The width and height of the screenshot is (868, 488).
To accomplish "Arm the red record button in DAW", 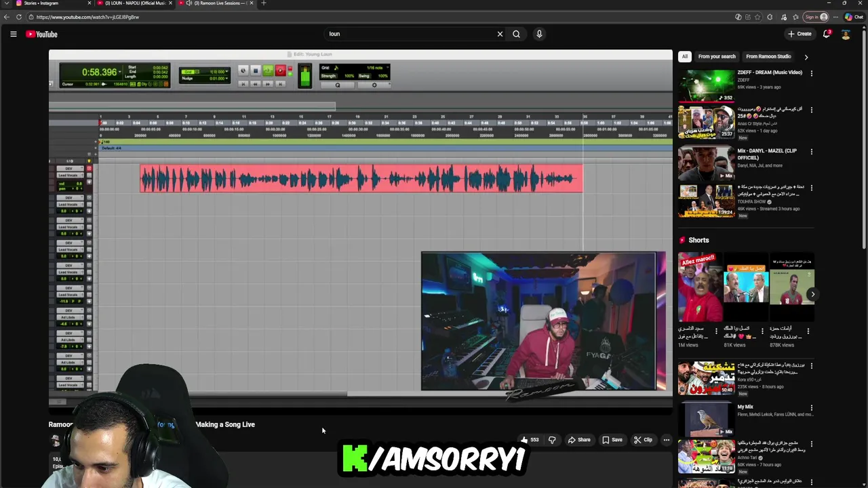I will pyautogui.click(x=280, y=70).
